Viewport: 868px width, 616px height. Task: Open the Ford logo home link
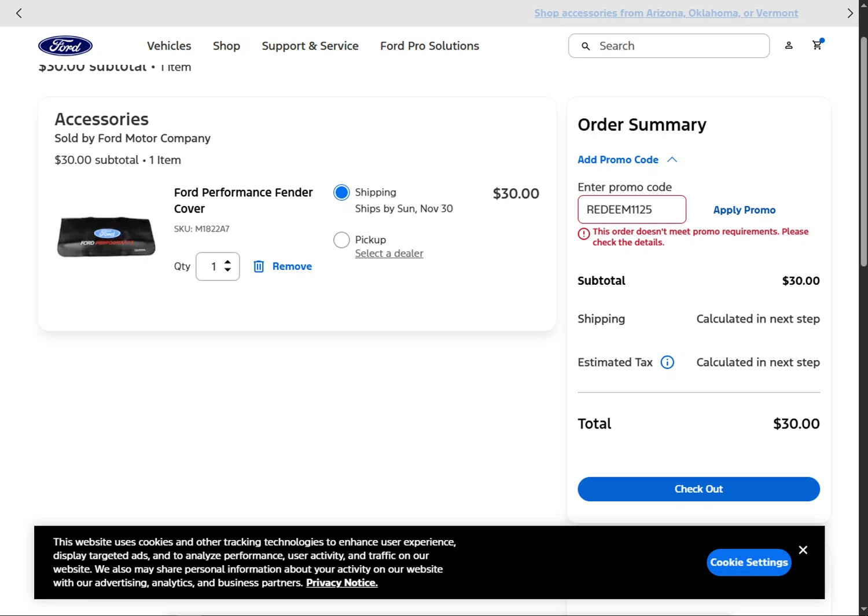click(x=65, y=46)
